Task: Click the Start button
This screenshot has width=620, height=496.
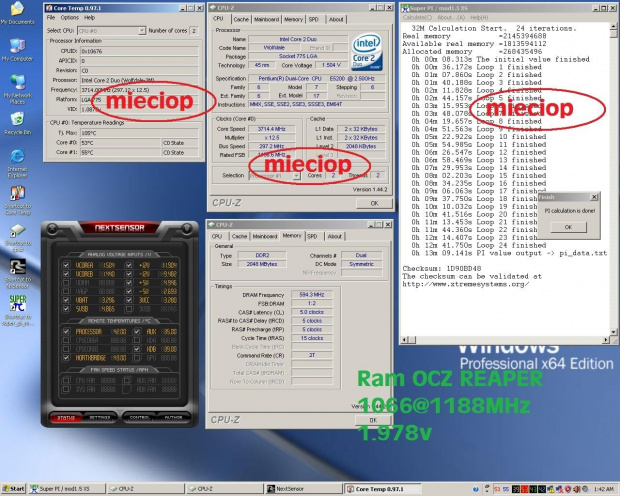Action: click(13, 489)
